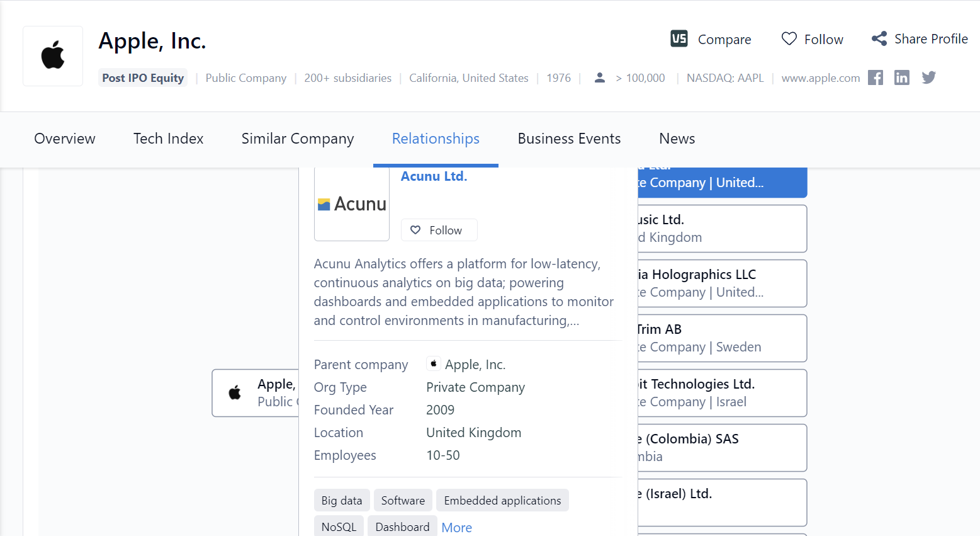Viewport: 980px width, 536px height.
Task: Switch to the Business Events tab
Action: pyautogui.click(x=568, y=139)
